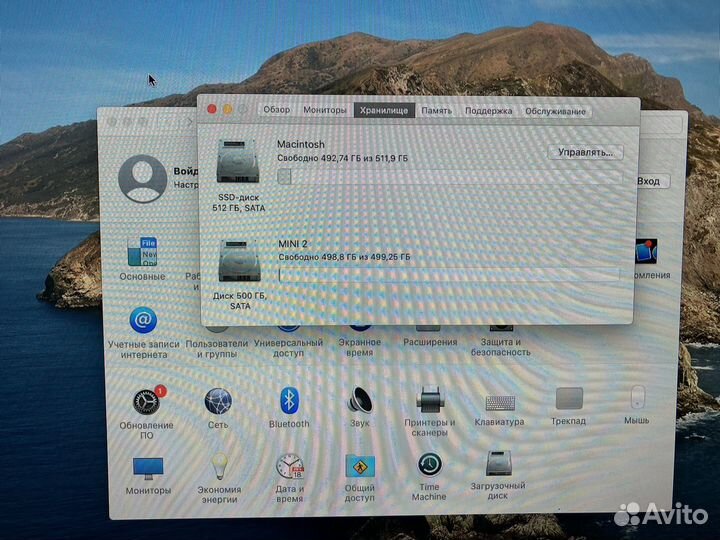Switch to the Память tab
720x540 pixels.
click(437, 111)
